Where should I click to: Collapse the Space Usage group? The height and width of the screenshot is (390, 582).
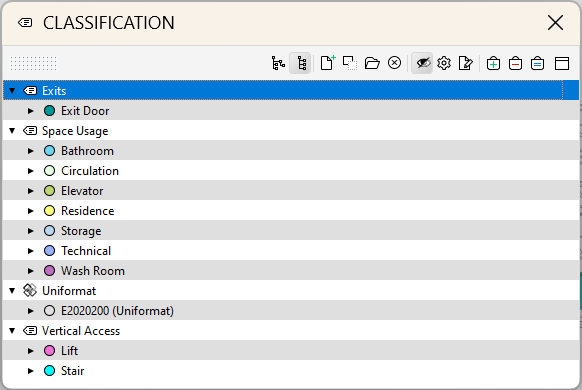point(12,131)
